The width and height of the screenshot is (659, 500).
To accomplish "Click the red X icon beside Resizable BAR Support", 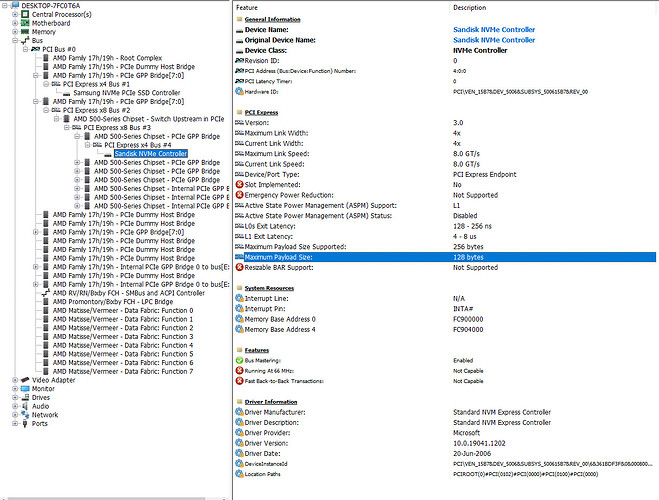I will click(x=240, y=267).
